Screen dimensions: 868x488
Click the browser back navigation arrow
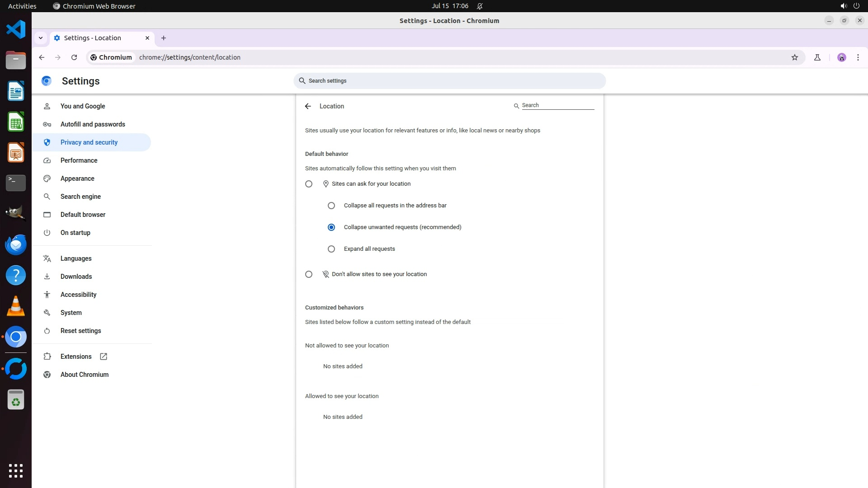click(42, 57)
